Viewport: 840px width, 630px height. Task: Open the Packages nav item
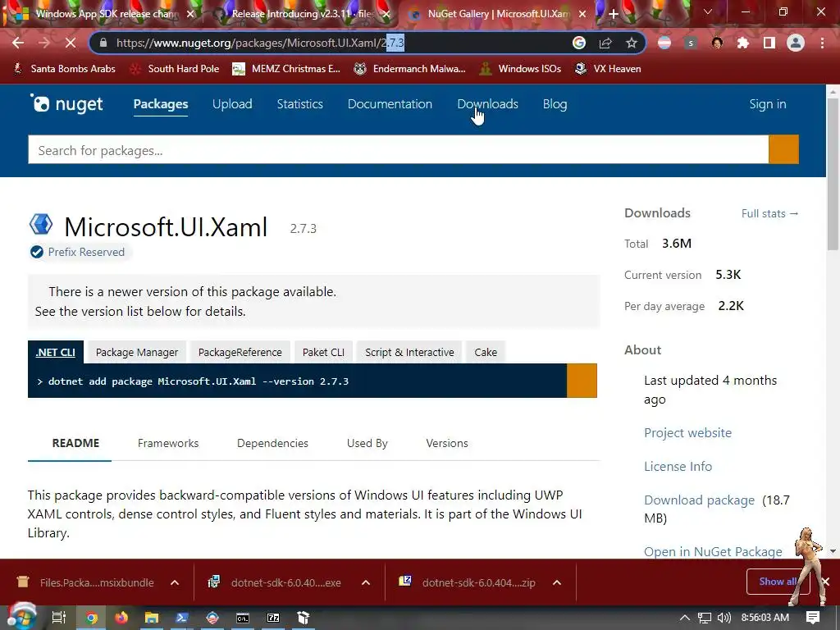(x=161, y=104)
